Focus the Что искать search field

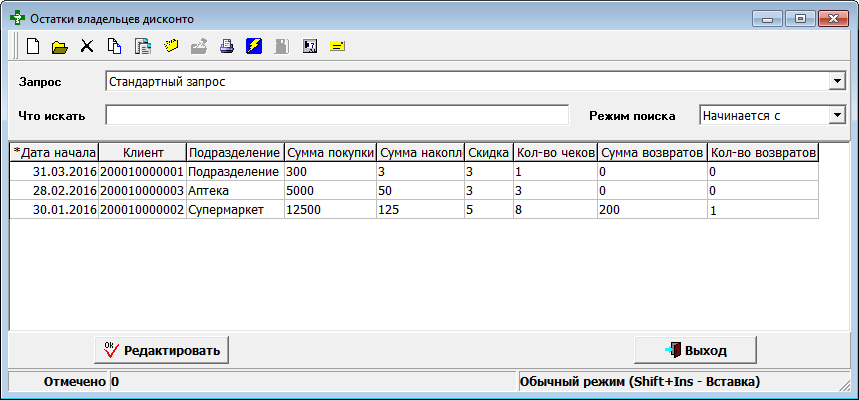[337, 115]
